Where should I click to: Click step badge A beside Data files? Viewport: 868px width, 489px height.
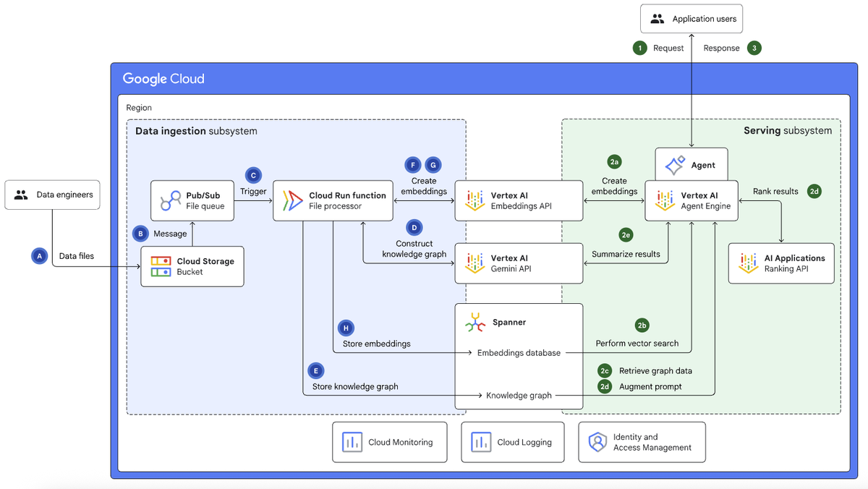click(39, 255)
